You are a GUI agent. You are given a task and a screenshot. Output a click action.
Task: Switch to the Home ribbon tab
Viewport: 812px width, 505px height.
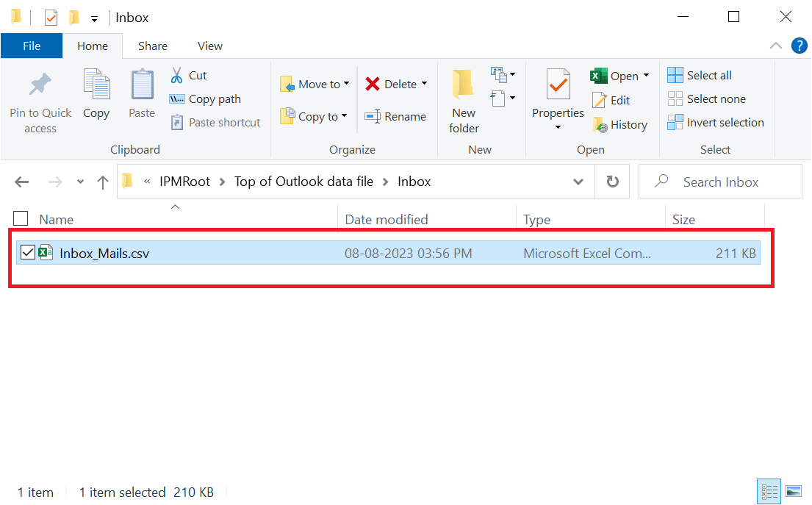93,46
